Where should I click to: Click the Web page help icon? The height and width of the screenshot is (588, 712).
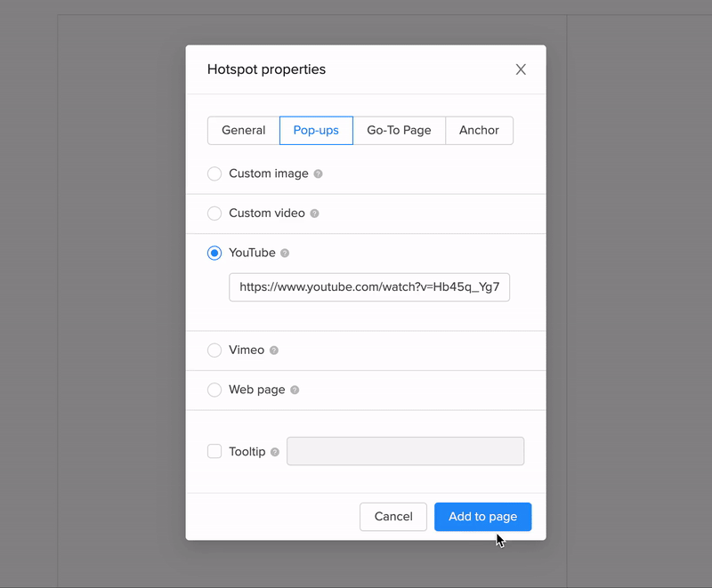point(295,391)
